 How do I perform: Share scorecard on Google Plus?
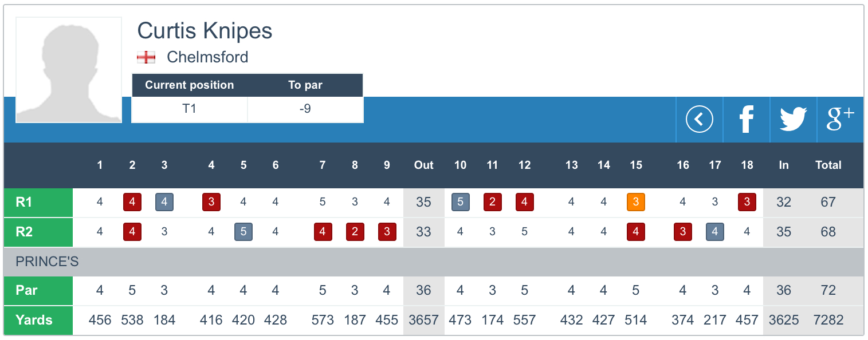coord(840,120)
